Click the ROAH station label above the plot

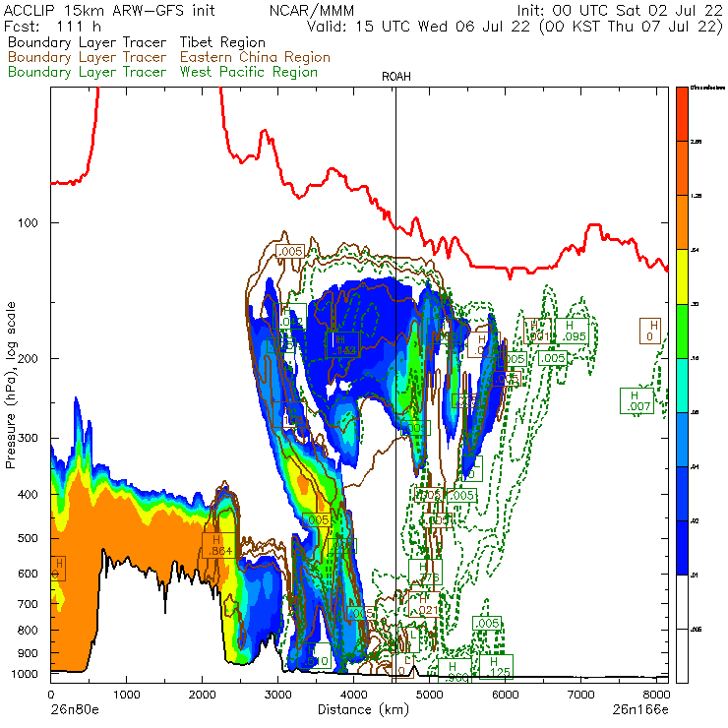(396, 77)
